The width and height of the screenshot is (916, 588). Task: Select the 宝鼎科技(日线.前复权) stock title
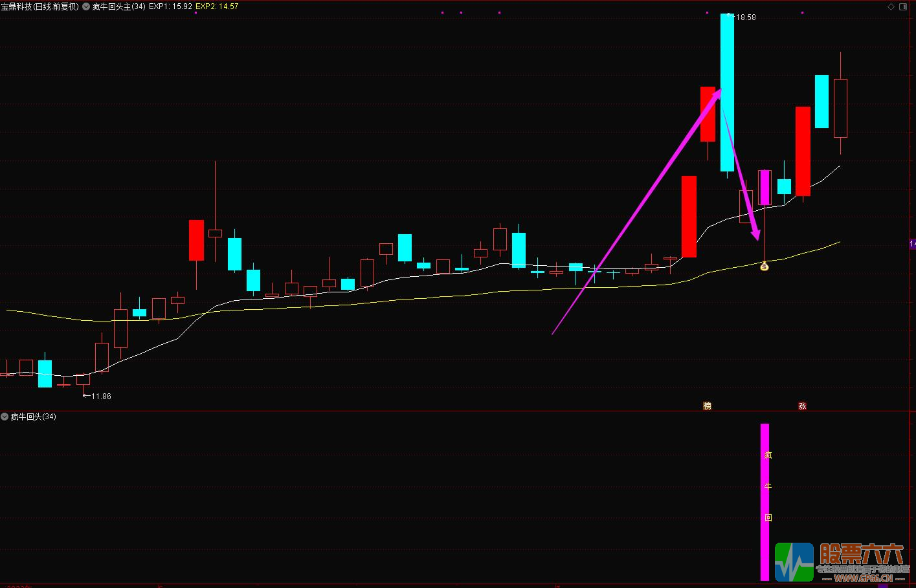(x=40, y=6)
